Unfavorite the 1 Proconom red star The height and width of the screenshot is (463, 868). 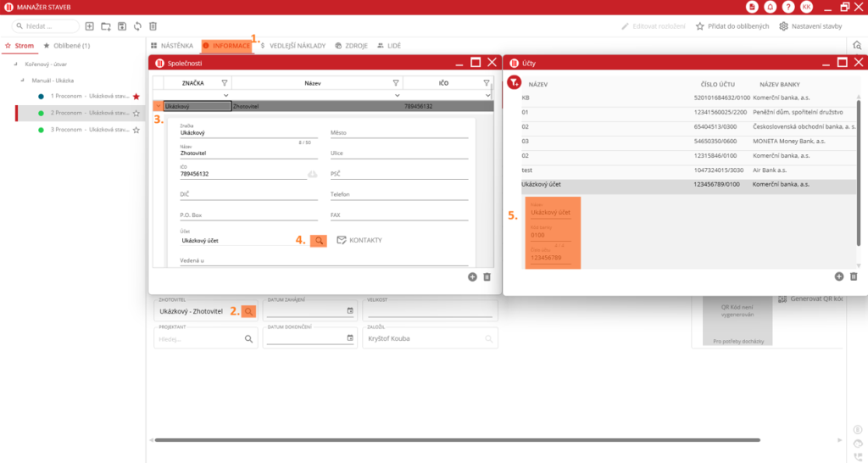pos(136,97)
